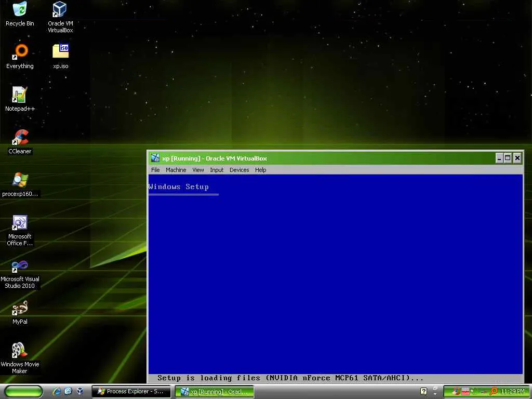This screenshot has height=399, width=532.
Task: Open the Devices menu
Action: [x=239, y=170]
